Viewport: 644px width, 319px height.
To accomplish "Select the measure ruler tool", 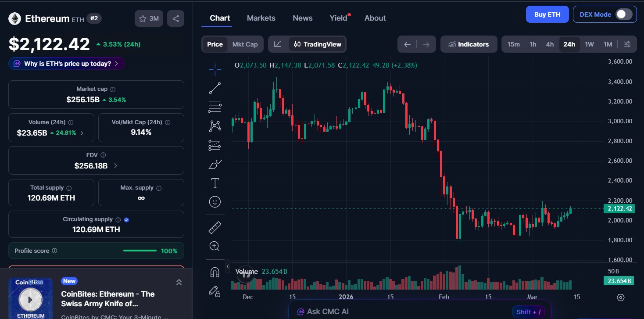I will coord(215,227).
